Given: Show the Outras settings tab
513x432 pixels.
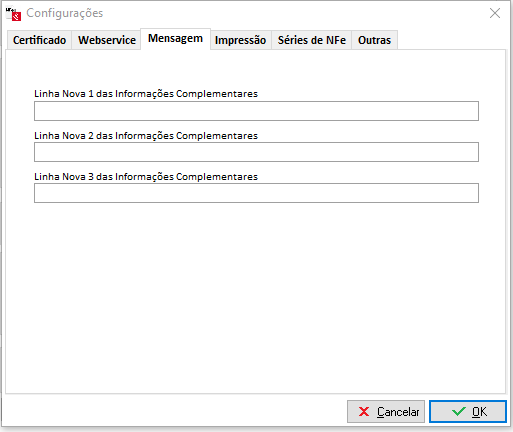Looking at the screenshot, I should tap(374, 40).
